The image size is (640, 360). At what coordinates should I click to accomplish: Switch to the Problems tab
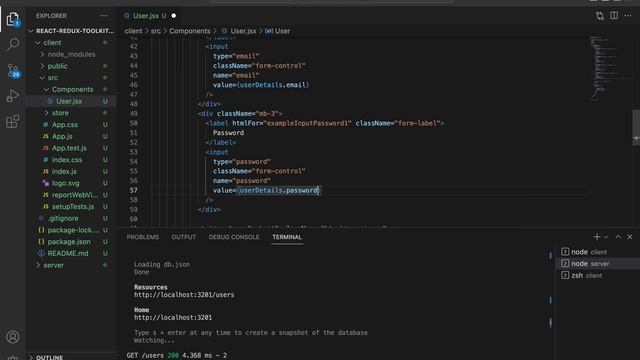[x=142, y=237]
